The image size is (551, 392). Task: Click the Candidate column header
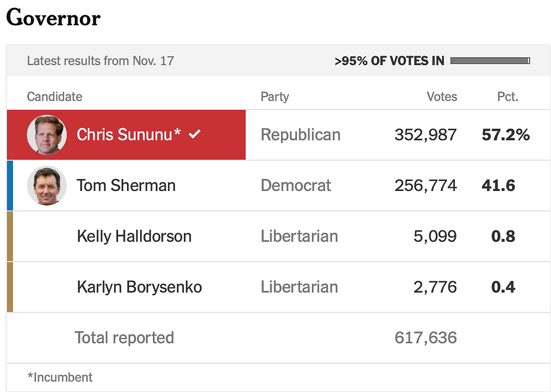55,97
